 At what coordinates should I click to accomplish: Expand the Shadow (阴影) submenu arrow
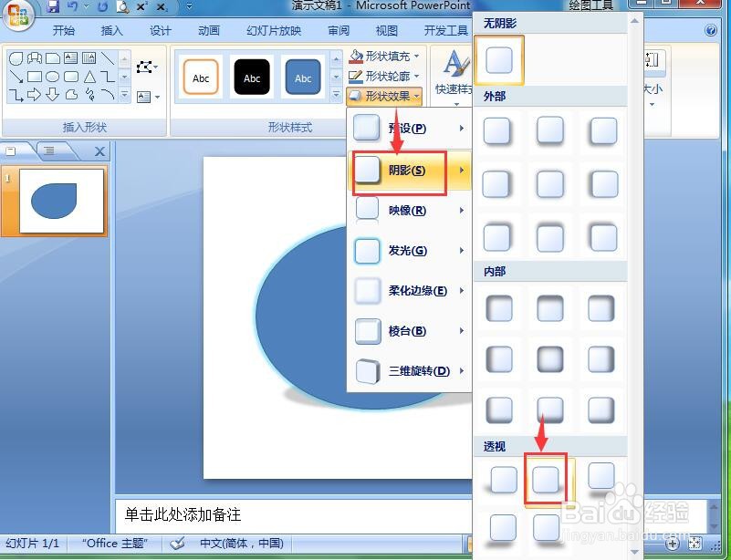(x=461, y=171)
